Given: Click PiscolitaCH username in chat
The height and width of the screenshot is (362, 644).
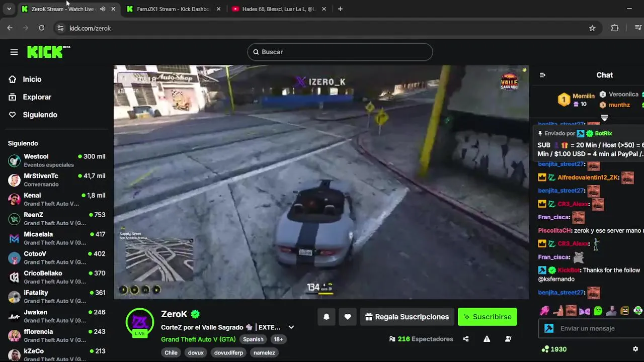Looking at the screenshot, I should pyautogui.click(x=555, y=230).
